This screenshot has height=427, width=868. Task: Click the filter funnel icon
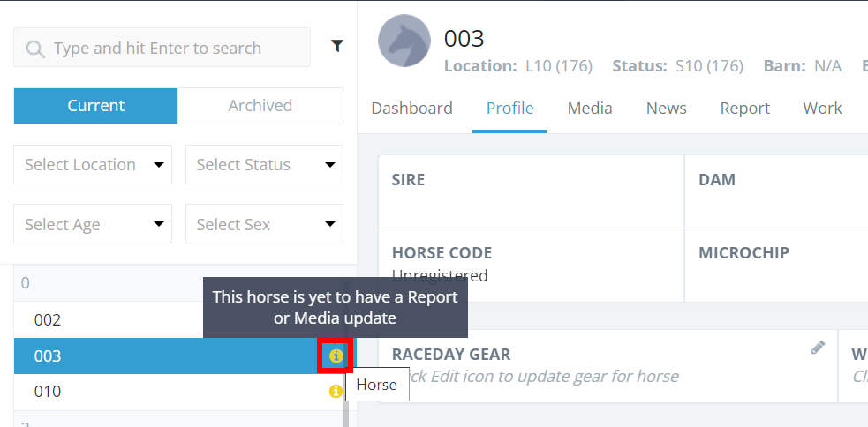337,46
